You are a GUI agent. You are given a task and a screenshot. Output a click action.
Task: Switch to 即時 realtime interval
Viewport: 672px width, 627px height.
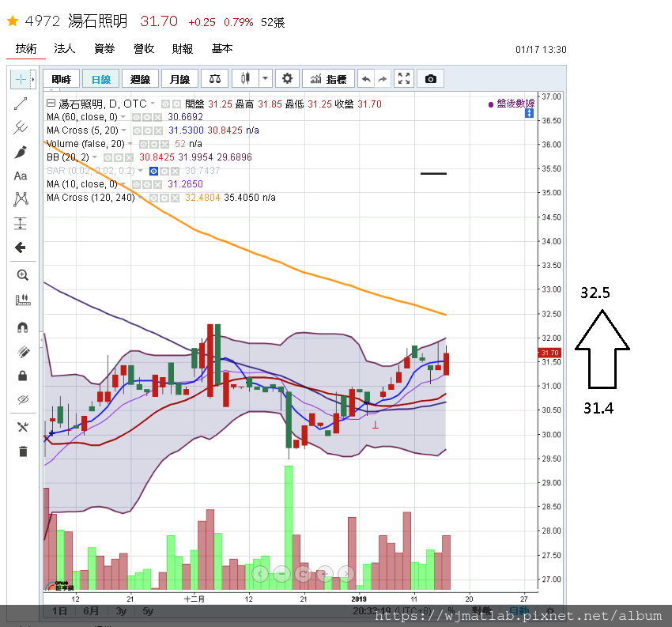coord(62,79)
